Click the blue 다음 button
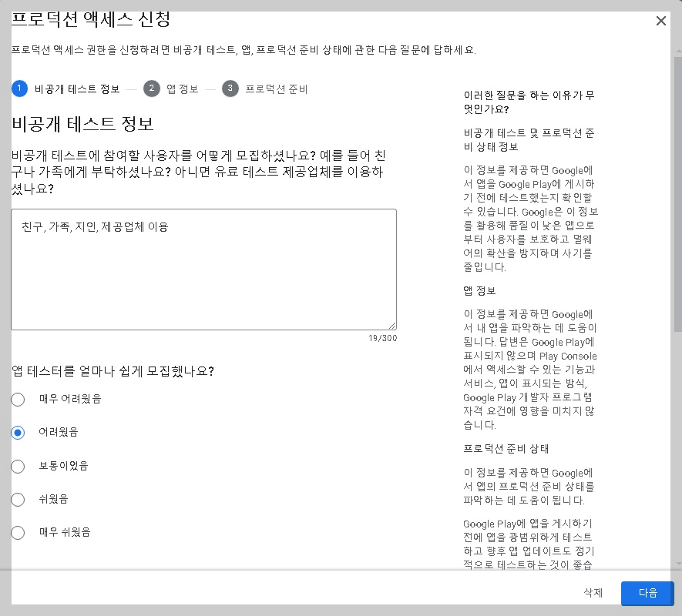The height and width of the screenshot is (616, 682). tap(647, 593)
